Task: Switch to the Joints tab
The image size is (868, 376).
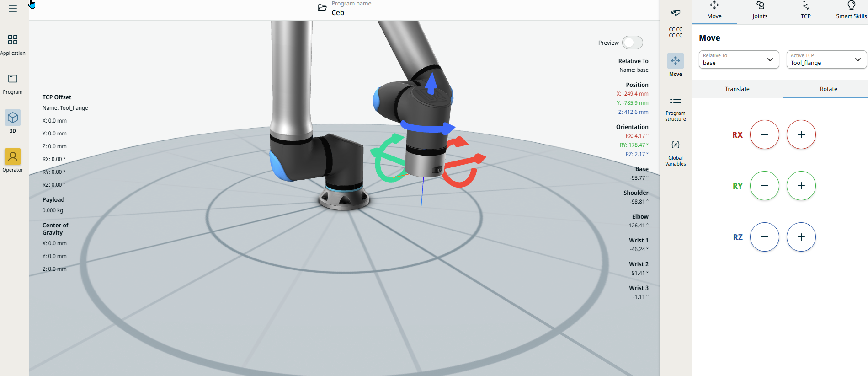Action: (x=760, y=11)
